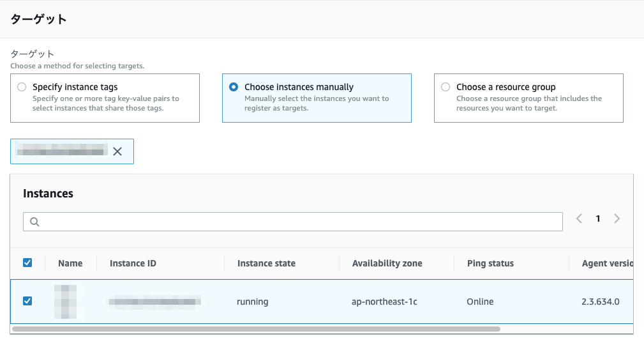Click the Agent version column header

pyautogui.click(x=606, y=263)
